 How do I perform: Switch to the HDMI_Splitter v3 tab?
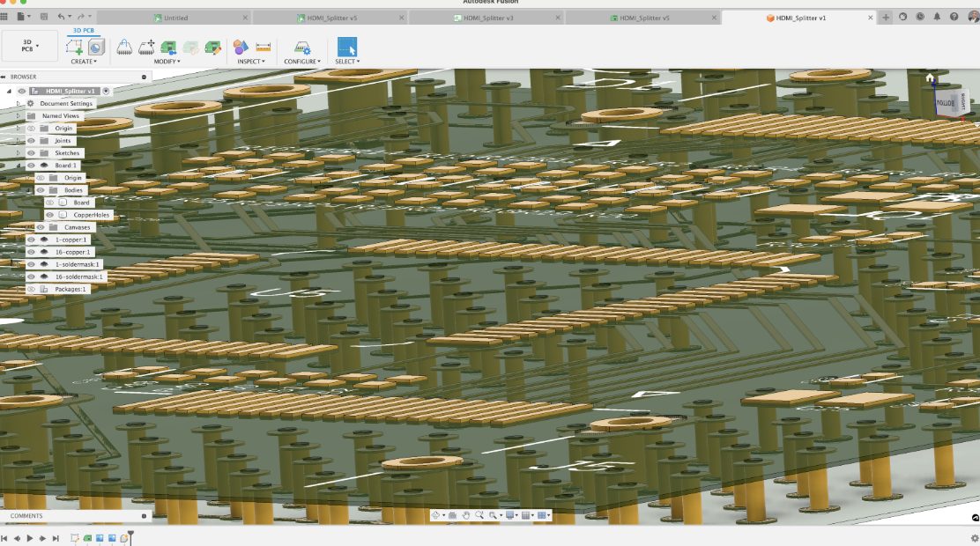point(488,18)
